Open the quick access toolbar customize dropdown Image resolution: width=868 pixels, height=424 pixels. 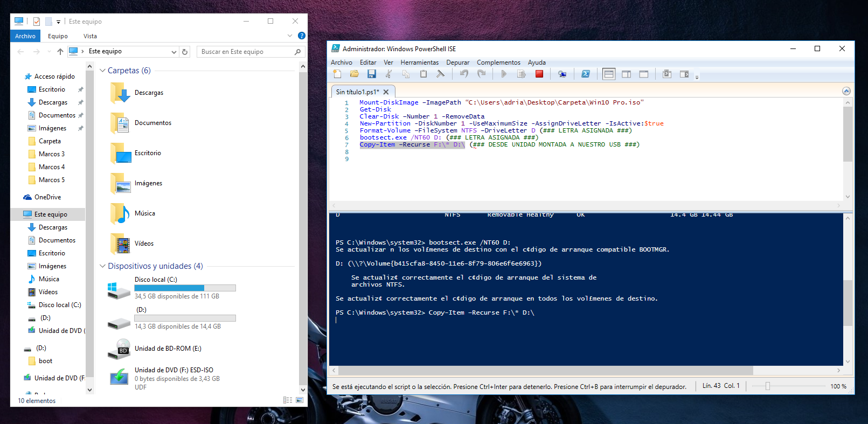58,22
